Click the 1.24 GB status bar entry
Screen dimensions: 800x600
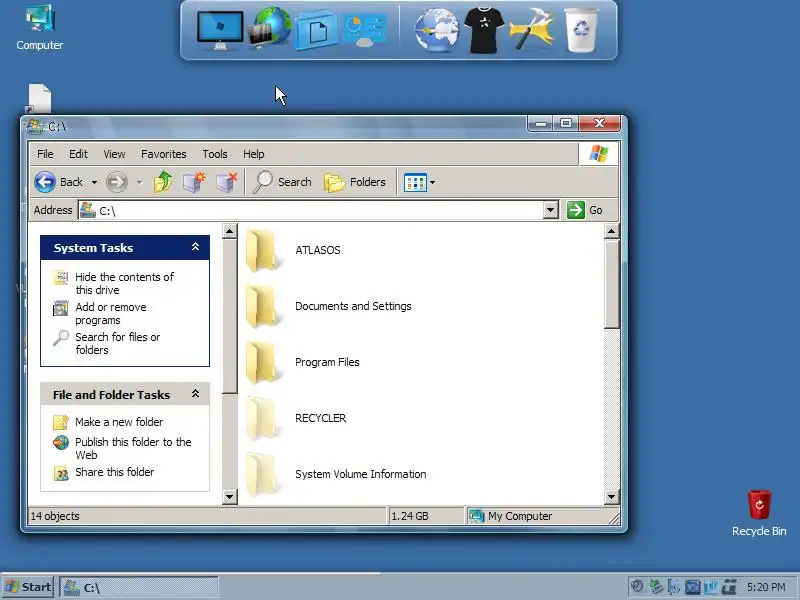(x=410, y=516)
